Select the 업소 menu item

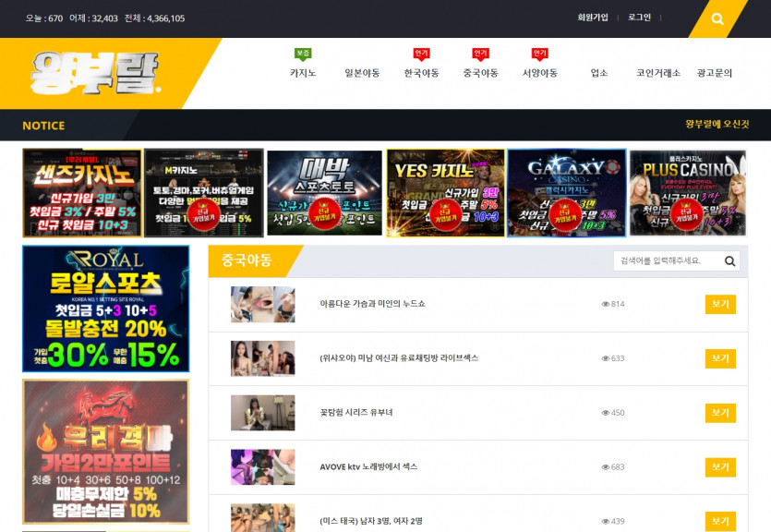[598, 73]
